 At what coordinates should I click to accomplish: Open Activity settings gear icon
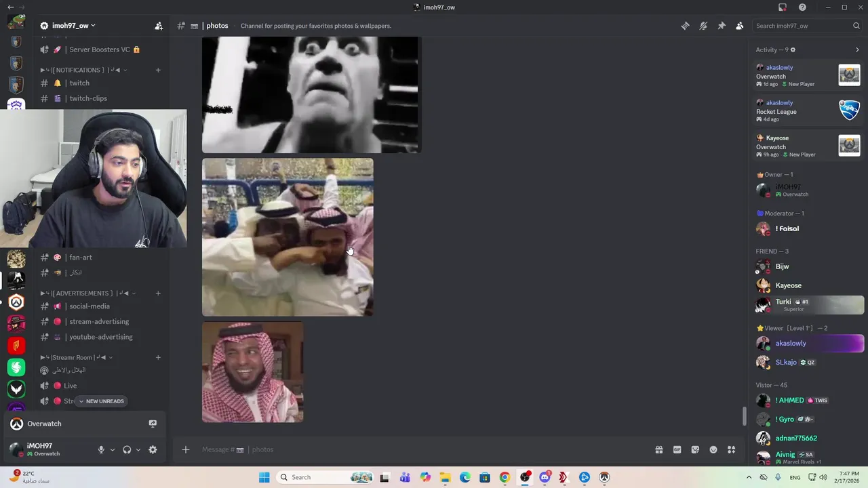(x=793, y=49)
